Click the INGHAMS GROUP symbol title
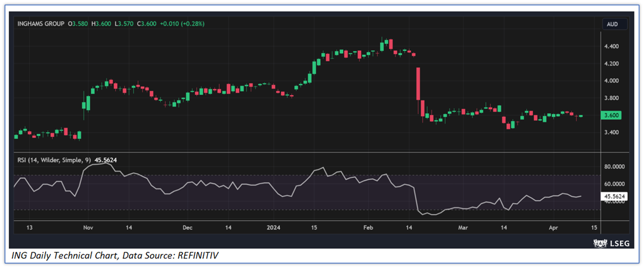The height and width of the screenshot is (268, 644). click(41, 24)
